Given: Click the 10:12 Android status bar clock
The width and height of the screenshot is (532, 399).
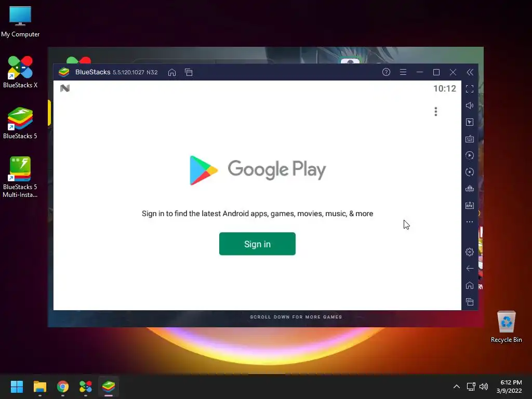Looking at the screenshot, I should pyautogui.click(x=445, y=88).
